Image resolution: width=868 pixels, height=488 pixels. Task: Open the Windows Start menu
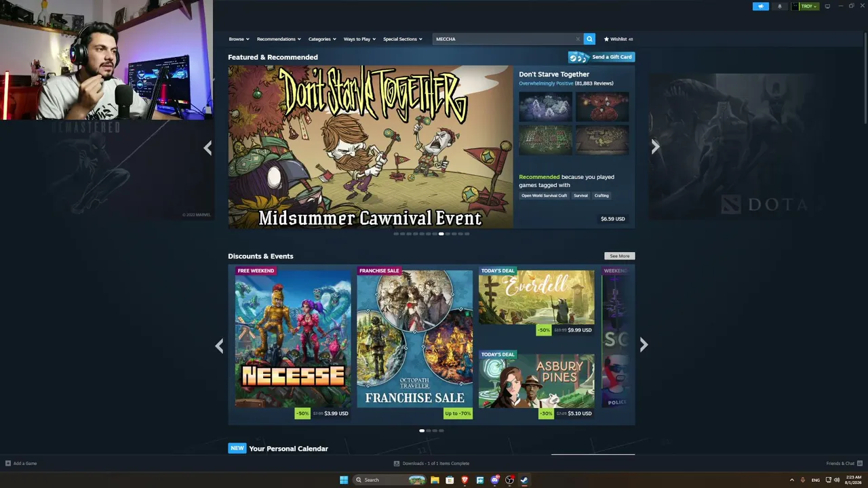344,480
